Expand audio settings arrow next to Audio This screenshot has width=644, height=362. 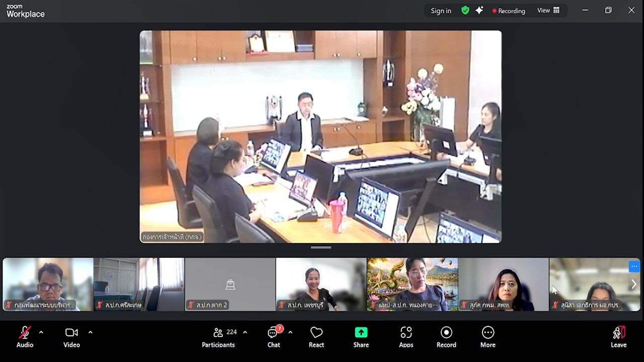(x=41, y=332)
